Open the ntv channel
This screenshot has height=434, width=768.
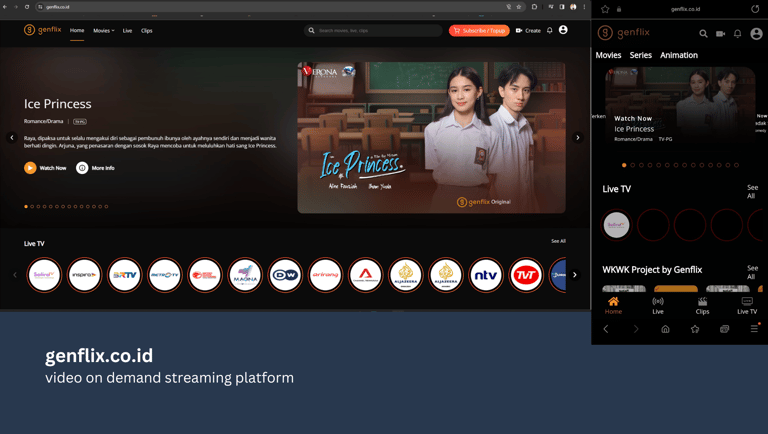486,275
